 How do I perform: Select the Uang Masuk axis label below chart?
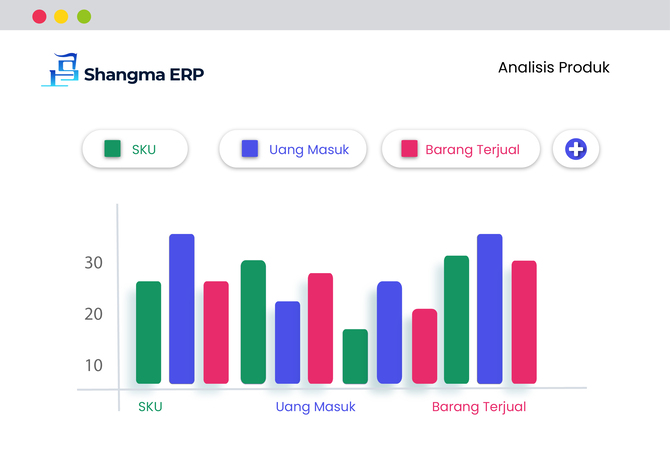pos(315,407)
